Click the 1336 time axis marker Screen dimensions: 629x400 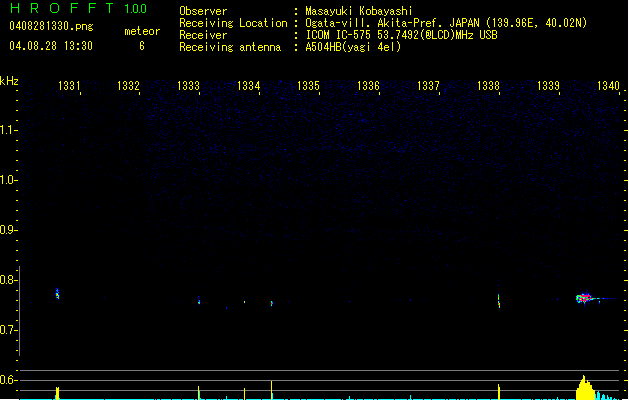point(368,85)
